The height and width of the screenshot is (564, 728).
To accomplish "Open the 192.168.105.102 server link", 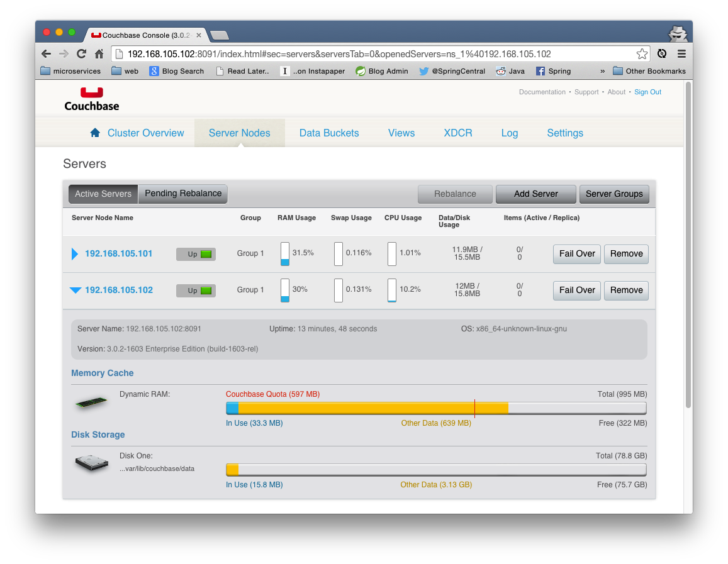I will click(x=118, y=290).
